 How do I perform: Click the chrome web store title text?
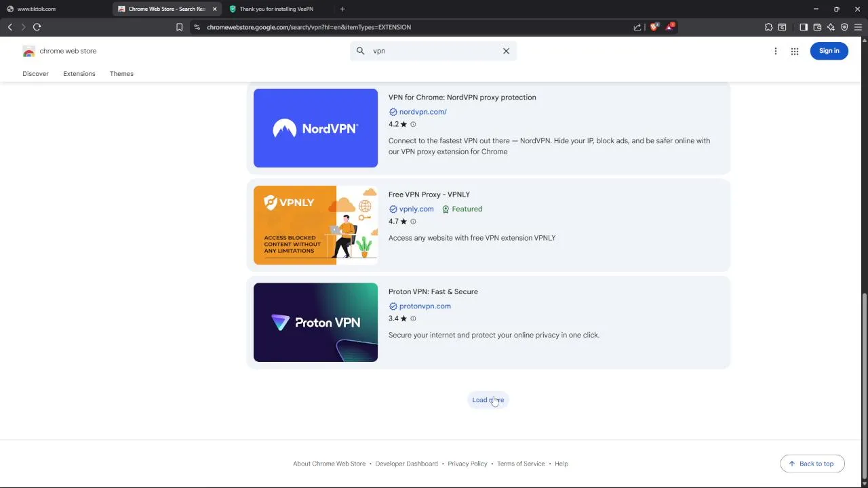click(68, 52)
